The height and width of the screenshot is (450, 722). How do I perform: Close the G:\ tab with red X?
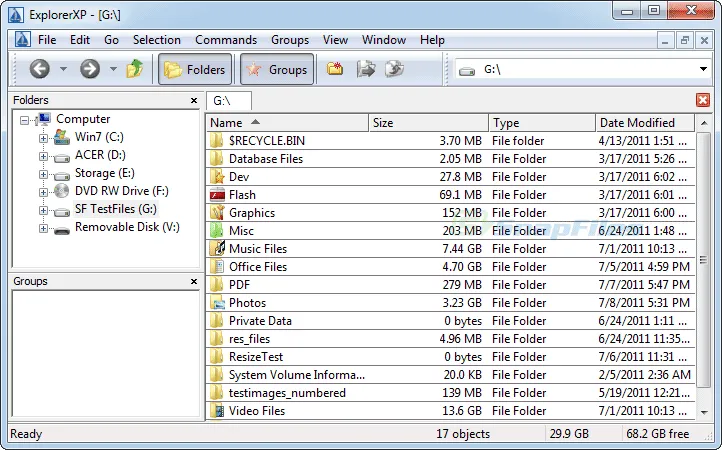[703, 100]
